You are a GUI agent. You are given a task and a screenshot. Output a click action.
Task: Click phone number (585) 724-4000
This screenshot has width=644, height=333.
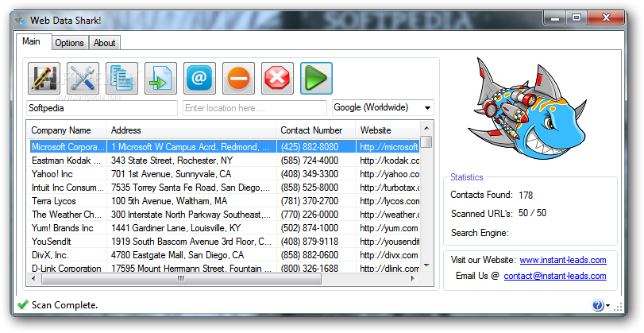click(309, 161)
